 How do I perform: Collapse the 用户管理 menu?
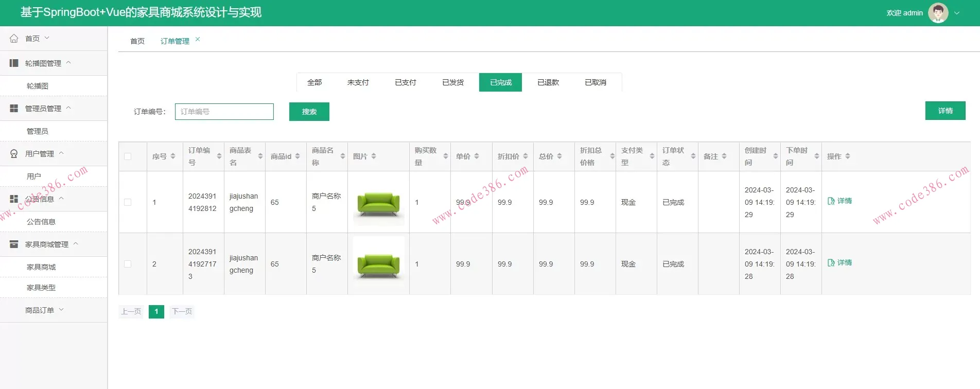click(54, 153)
